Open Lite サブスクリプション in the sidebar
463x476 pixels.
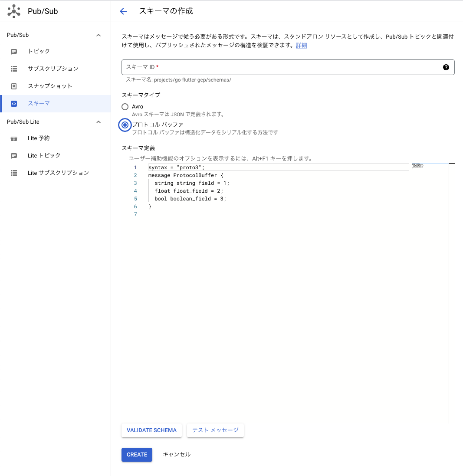[56, 173]
